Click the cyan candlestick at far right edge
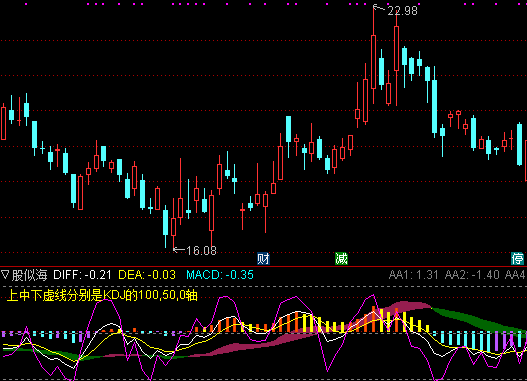Screen dimensions: 527x381 (519, 144)
